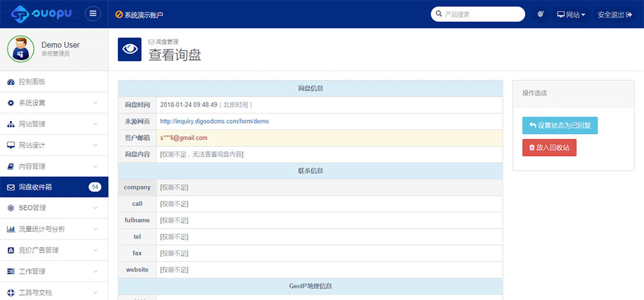Click into the 产品搜索 search field
This screenshot has width=644, height=300.
coord(480,14)
